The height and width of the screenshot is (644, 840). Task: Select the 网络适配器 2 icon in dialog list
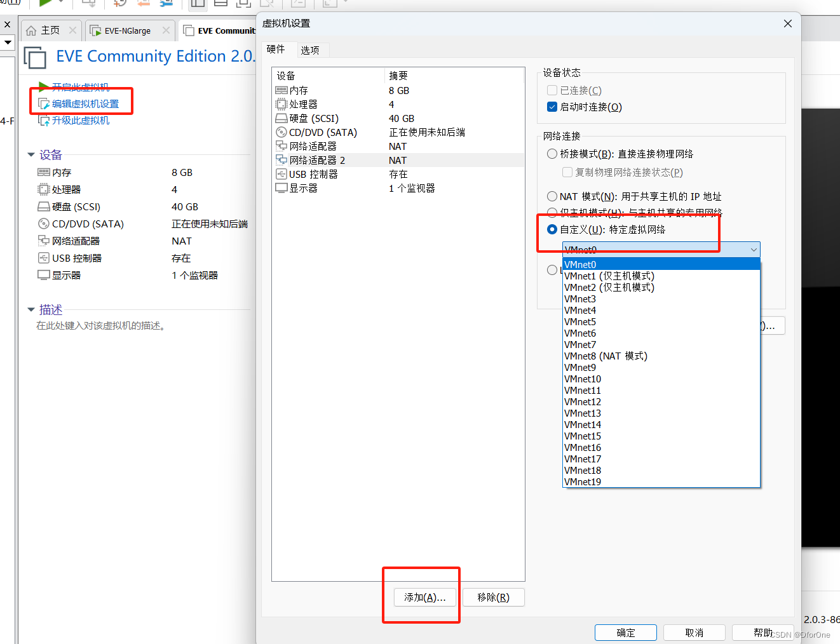click(281, 160)
